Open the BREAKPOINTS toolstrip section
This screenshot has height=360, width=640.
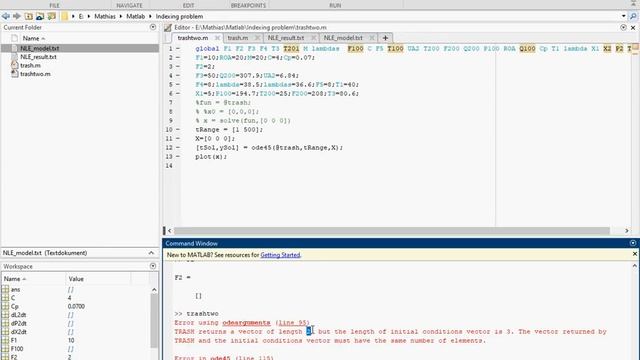pos(248,5)
